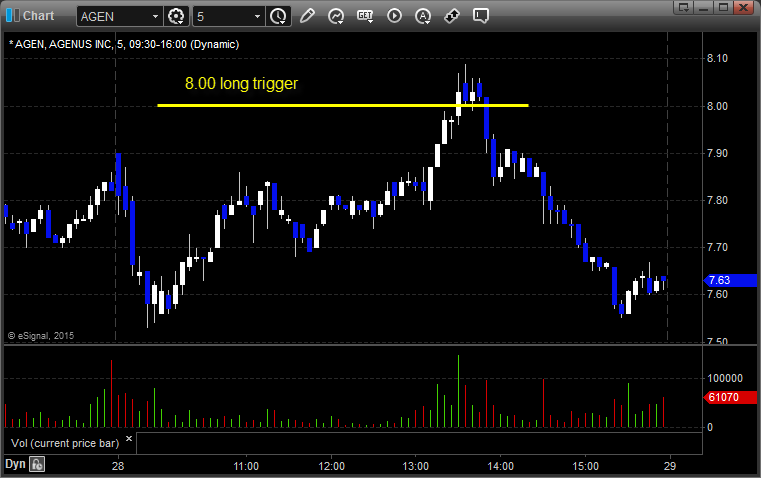761x478 pixels.
Task: Open symbol settings gear menu
Action: pos(176,16)
